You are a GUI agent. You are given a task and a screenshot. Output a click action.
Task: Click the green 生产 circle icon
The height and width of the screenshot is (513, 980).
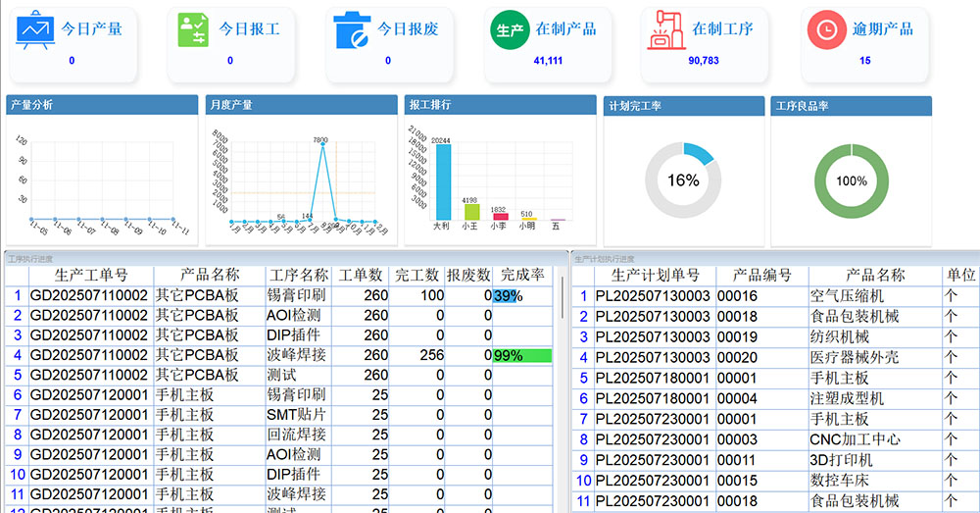click(x=509, y=30)
